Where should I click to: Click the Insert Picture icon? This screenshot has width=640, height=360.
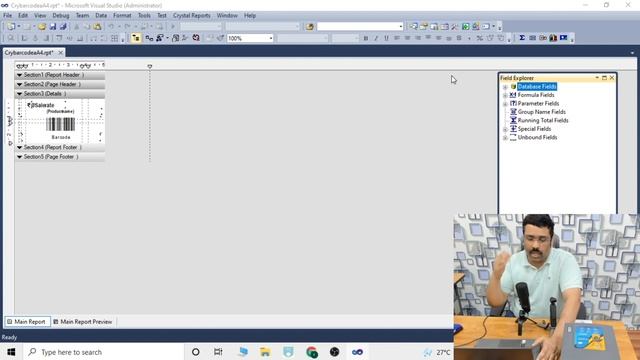tap(564, 38)
